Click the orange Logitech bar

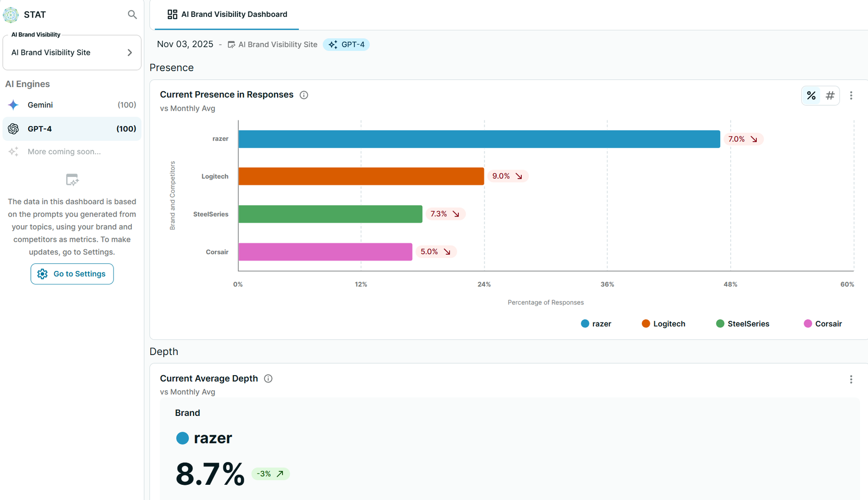point(361,176)
